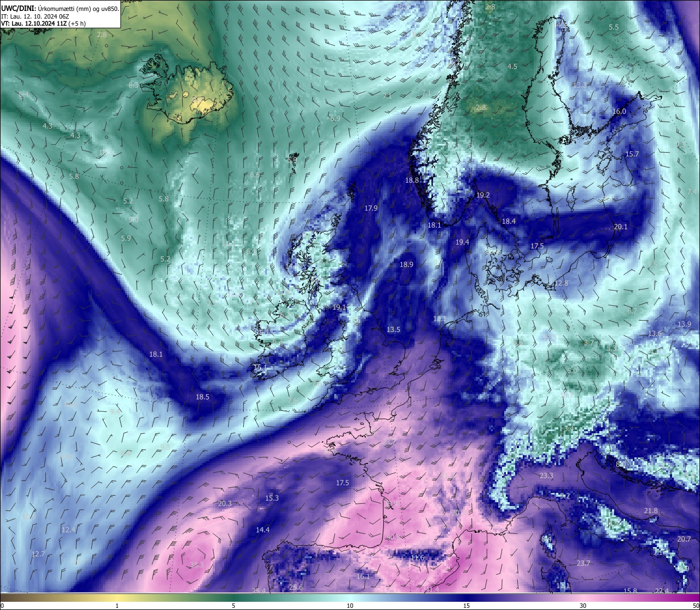Click the map value "38.3" in the pink area
The height and width of the screenshot is (610, 700).
pos(197,565)
